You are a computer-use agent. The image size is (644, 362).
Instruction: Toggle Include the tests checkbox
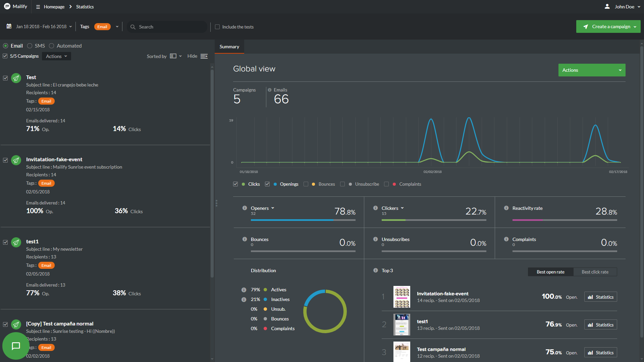[x=217, y=27]
